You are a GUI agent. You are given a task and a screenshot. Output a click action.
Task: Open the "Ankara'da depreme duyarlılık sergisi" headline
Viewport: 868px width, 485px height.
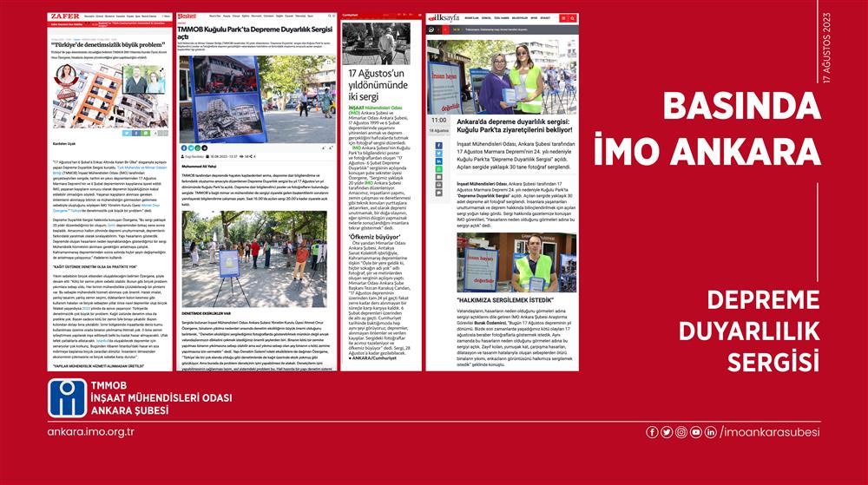[515, 126]
